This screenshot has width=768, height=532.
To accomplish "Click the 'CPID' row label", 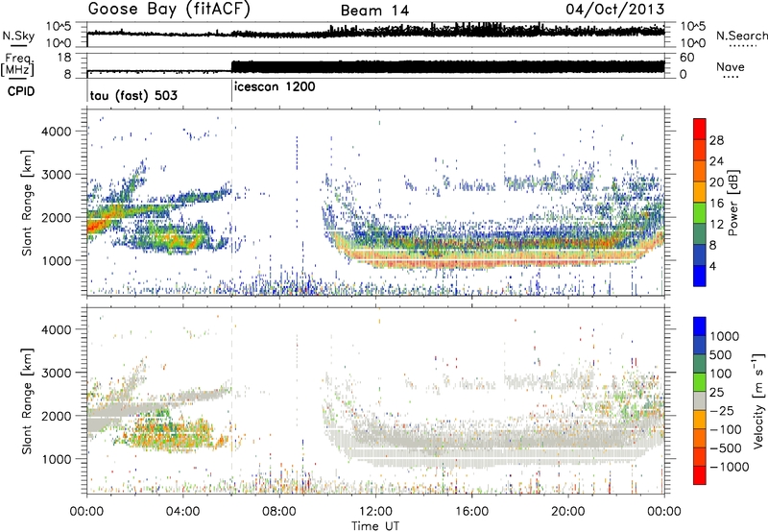I will point(21,91).
